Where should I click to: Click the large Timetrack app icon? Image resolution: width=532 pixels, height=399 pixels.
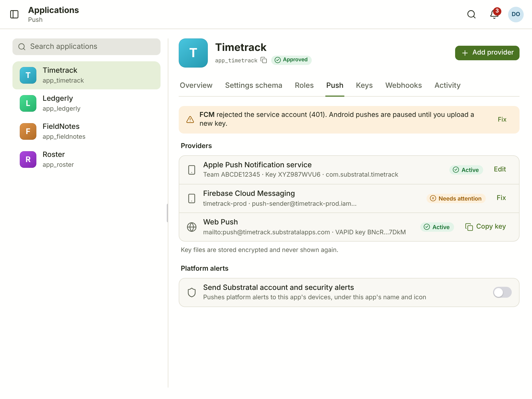193,53
